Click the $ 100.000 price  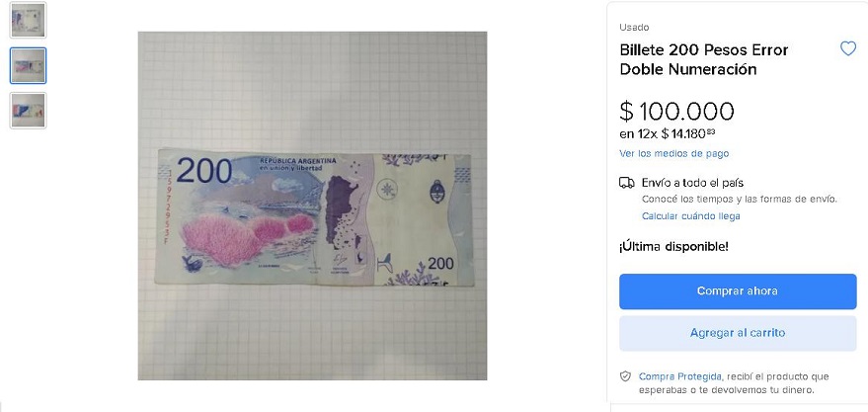click(x=676, y=112)
